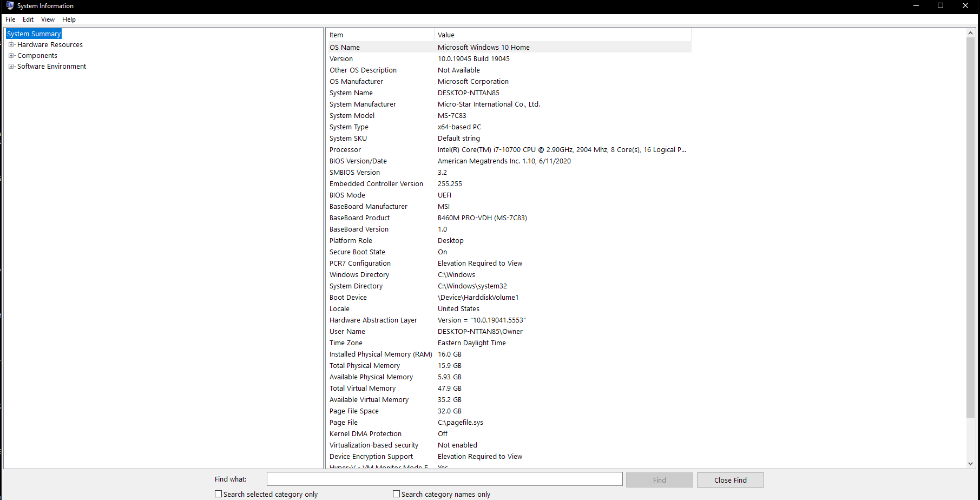
Task: Click Embedded Controller Version row
Action: coord(510,183)
